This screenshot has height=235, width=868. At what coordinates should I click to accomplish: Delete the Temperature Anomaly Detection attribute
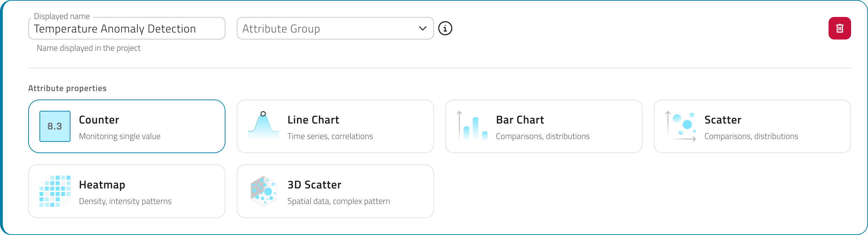click(x=840, y=28)
